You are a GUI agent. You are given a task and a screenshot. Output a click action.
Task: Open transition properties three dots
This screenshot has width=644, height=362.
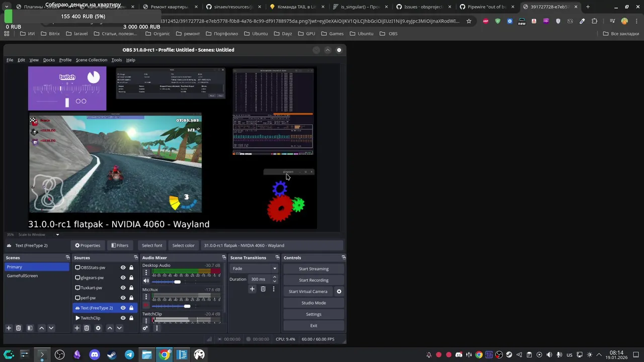pyautogui.click(x=274, y=289)
